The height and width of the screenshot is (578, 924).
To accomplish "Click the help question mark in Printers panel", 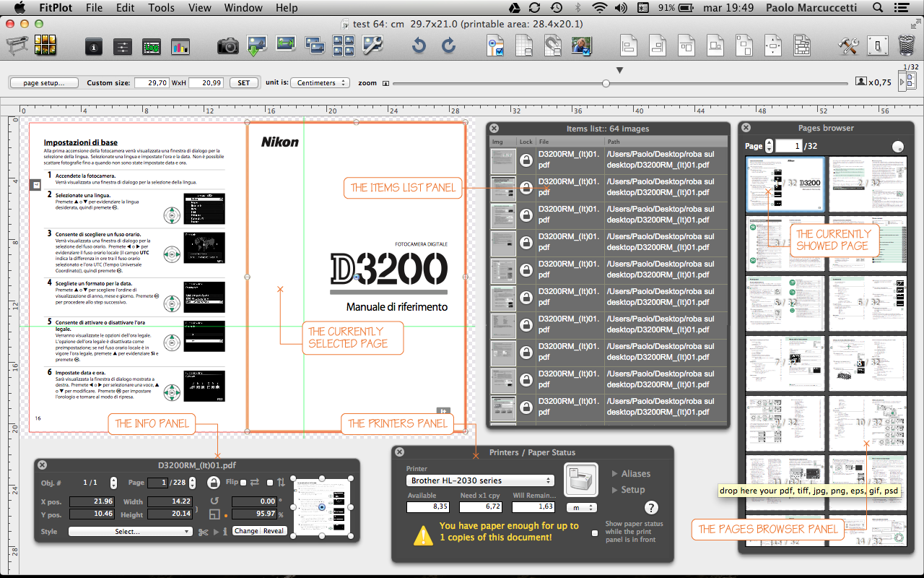I will (651, 507).
